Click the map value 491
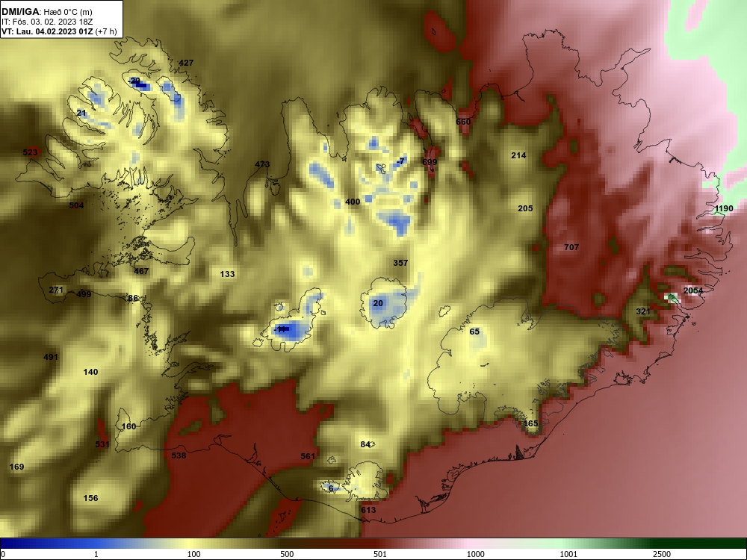The width and height of the screenshot is (747, 560). pos(51,357)
